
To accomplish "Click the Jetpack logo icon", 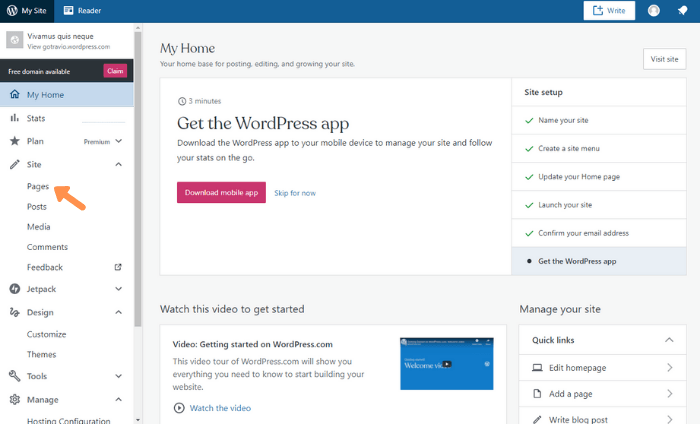I will 15,289.
